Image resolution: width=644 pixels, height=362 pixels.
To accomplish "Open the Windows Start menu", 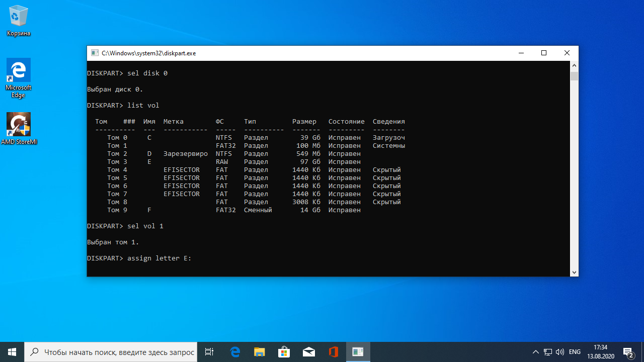I will click(12, 352).
